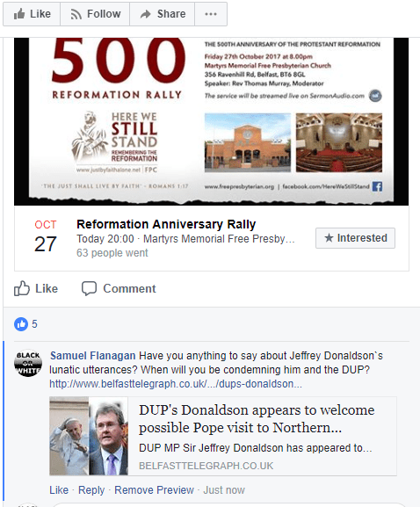Open Samuel Flanagan's profile name link
Screen dimensions: 420x507
pos(93,356)
